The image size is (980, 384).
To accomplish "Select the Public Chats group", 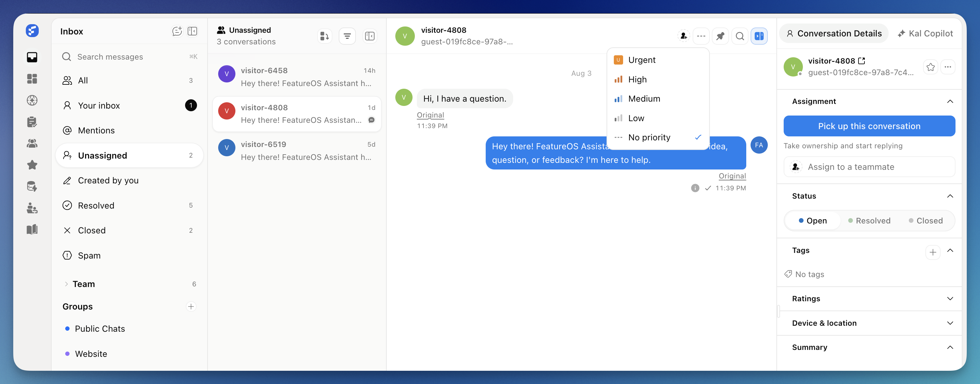I will [129, 329].
